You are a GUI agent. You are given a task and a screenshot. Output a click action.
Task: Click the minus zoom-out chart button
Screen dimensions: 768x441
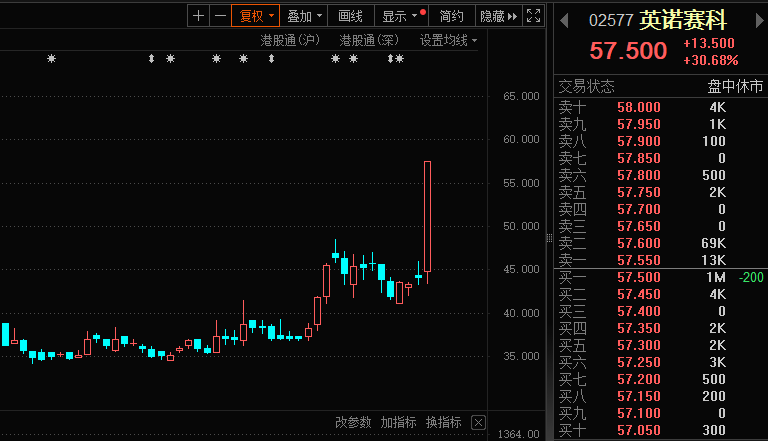click(x=220, y=16)
